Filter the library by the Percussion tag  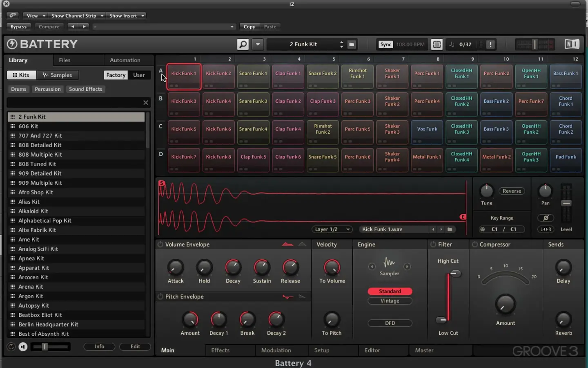tap(48, 89)
